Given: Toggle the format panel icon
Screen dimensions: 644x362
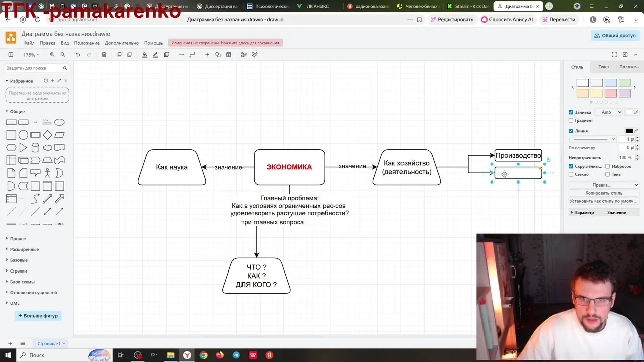Looking at the screenshot, I should pyautogui.click(x=625, y=55).
